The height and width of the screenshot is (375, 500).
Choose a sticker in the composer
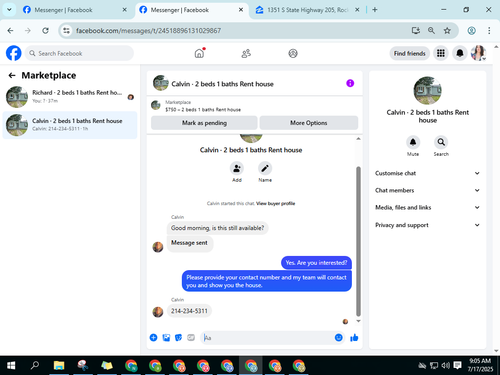179,338
